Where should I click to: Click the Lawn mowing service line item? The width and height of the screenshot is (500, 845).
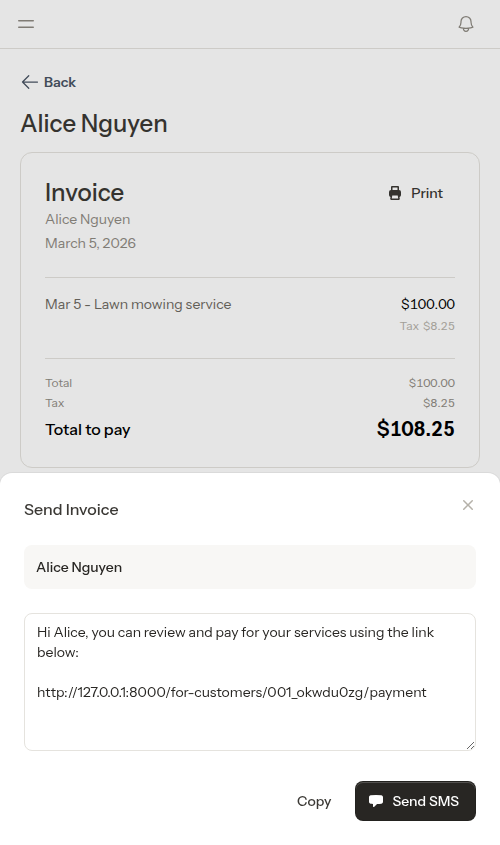(138, 304)
